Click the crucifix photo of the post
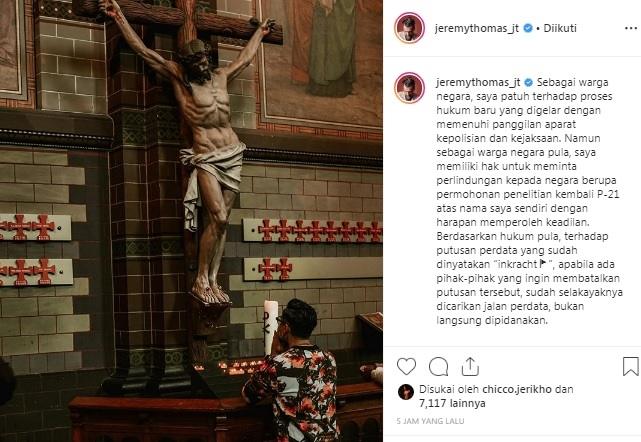Screen dimensions: 641x442 click(x=191, y=221)
